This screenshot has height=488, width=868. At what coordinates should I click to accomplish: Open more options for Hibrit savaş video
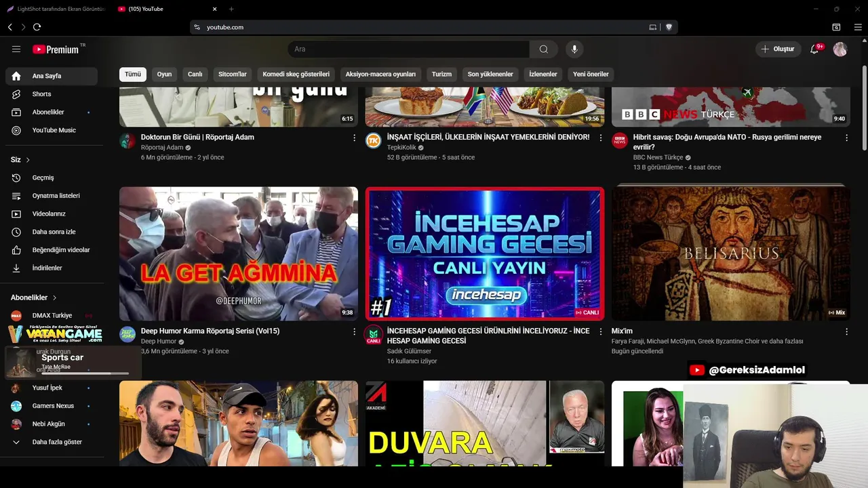[x=846, y=138]
